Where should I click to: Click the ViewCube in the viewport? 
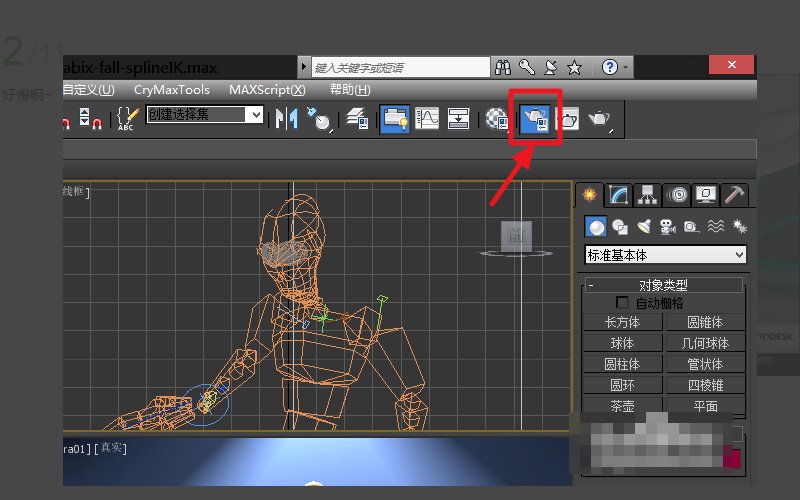[x=516, y=237]
